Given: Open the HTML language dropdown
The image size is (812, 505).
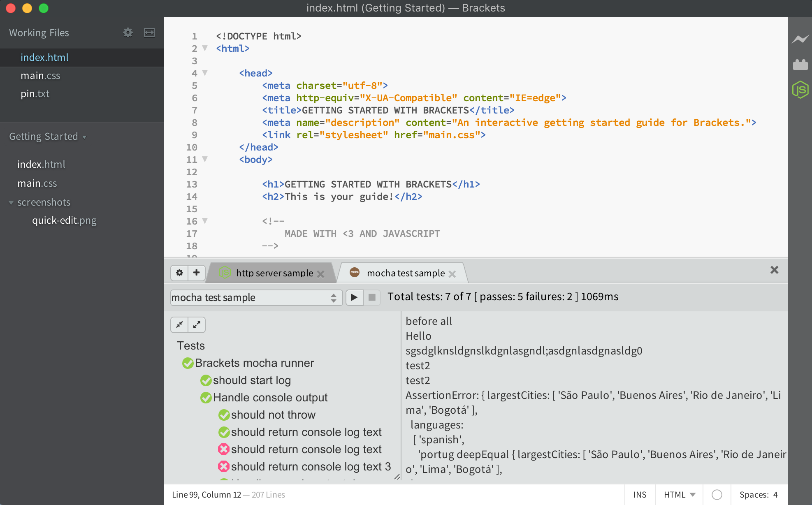Looking at the screenshot, I should click(680, 495).
